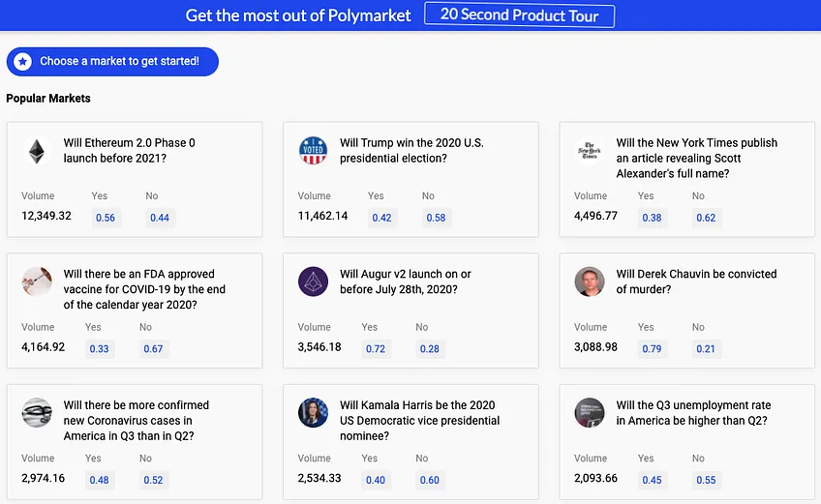Click 'Choose a market to get started!'

click(x=112, y=62)
